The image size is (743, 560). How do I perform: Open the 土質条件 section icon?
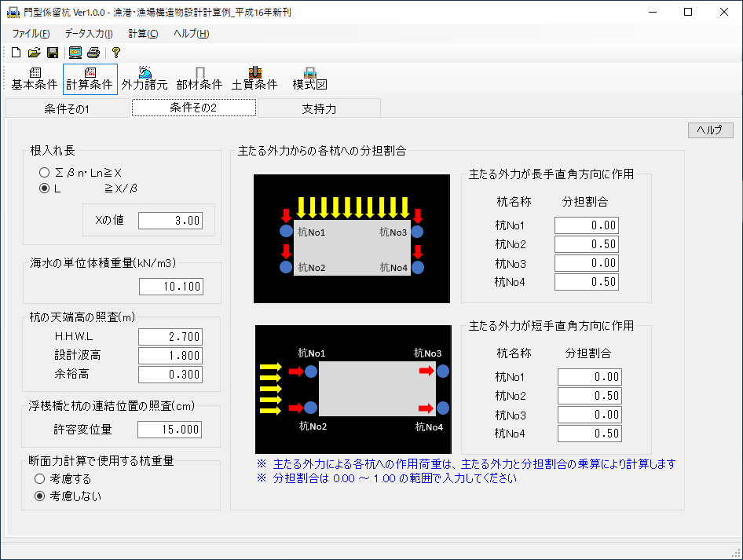[254, 79]
